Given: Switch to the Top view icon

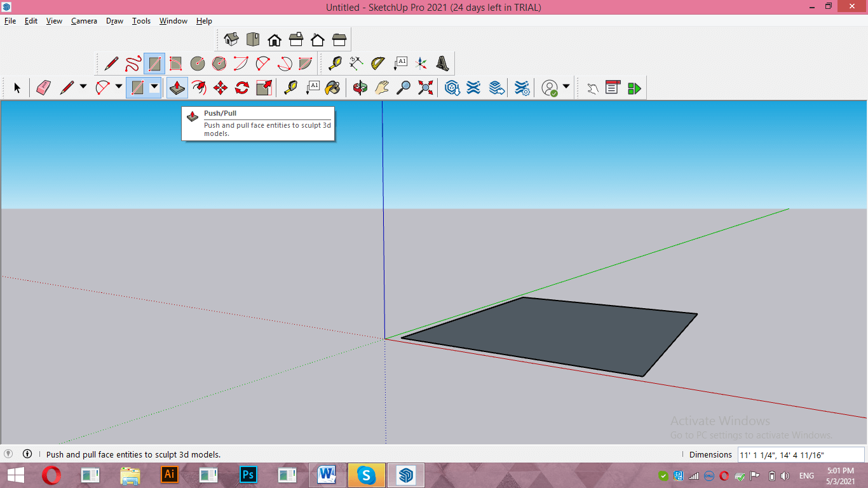Looking at the screenshot, I should point(253,40).
